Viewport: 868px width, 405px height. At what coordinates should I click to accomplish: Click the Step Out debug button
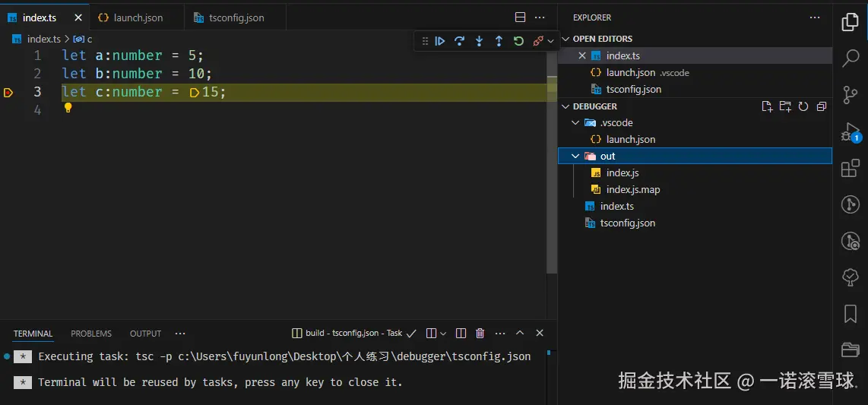tap(499, 41)
